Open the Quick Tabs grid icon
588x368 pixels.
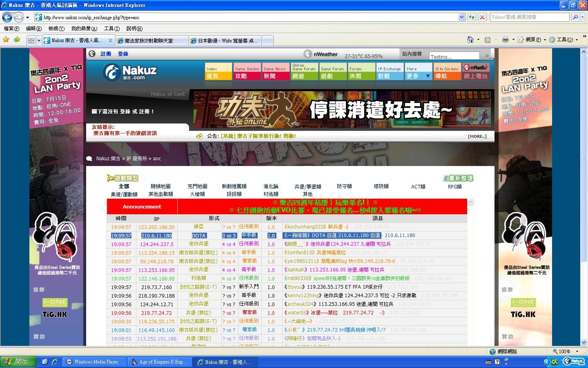(x=31, y=40)
